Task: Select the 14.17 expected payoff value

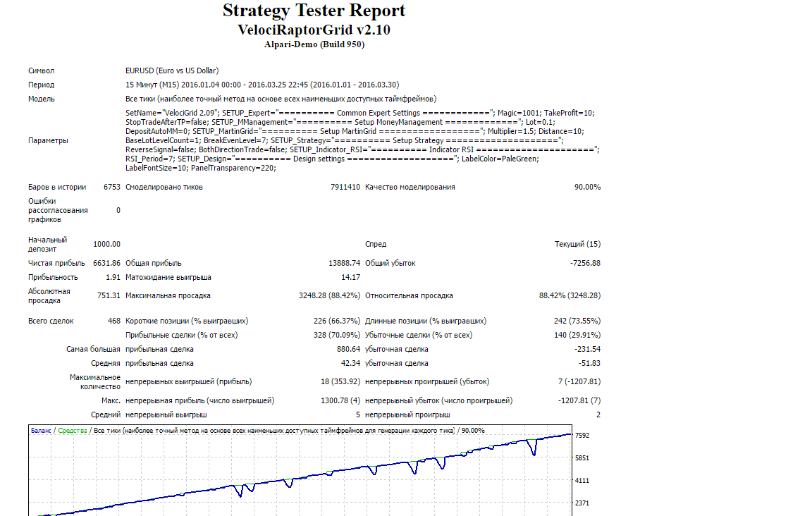Action: point(350,277)
